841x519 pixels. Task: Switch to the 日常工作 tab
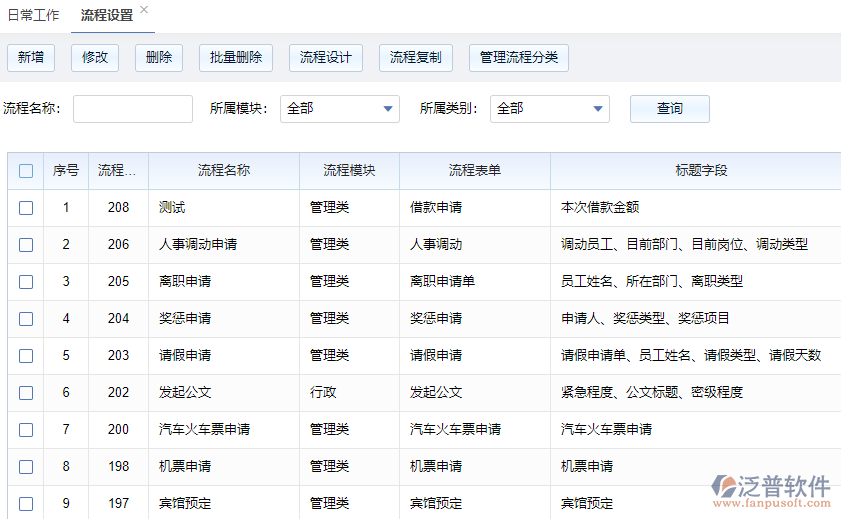pyautogui.click(x=33, y=16)
